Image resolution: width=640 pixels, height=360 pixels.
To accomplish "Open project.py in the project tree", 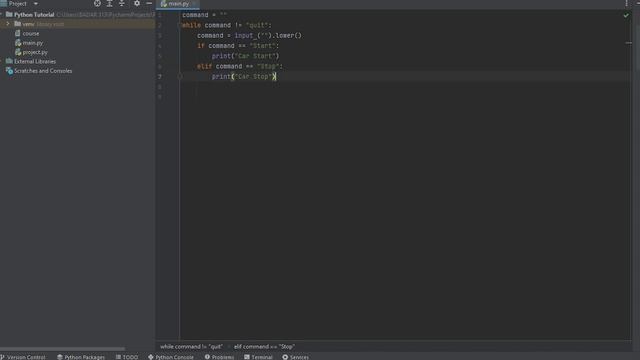I will click(35, 52).
